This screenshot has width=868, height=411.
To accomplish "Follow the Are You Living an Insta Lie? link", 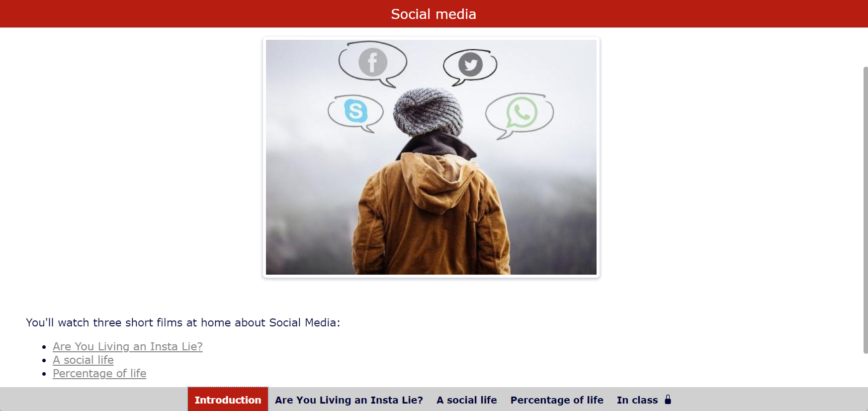I will tap(128, 346).
